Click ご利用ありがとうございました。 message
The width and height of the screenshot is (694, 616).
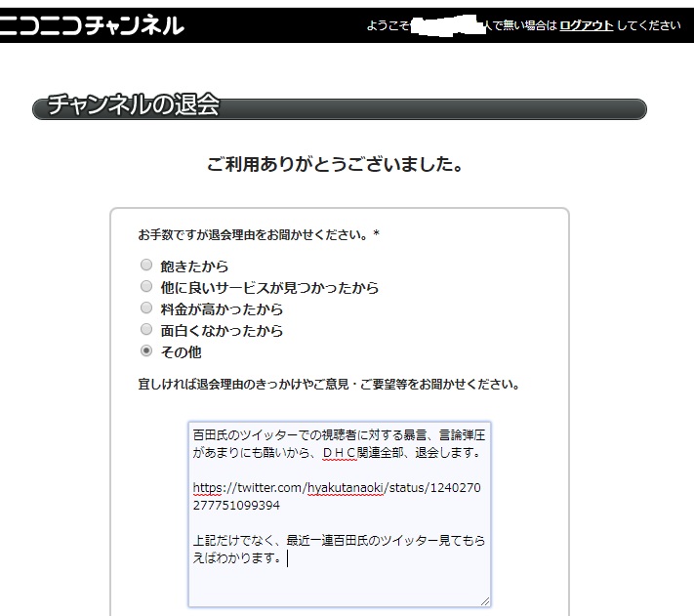pos(335,164)
